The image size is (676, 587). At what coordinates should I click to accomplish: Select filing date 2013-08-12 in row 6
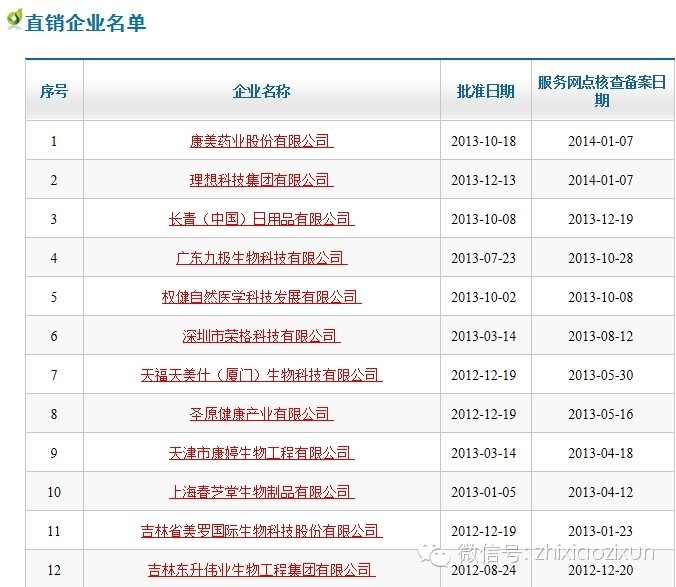[601, 336]
